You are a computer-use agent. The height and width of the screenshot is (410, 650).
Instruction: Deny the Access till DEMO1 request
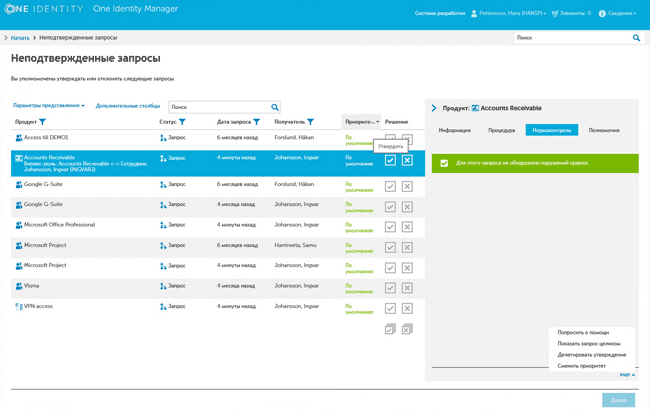click(407, 140)
